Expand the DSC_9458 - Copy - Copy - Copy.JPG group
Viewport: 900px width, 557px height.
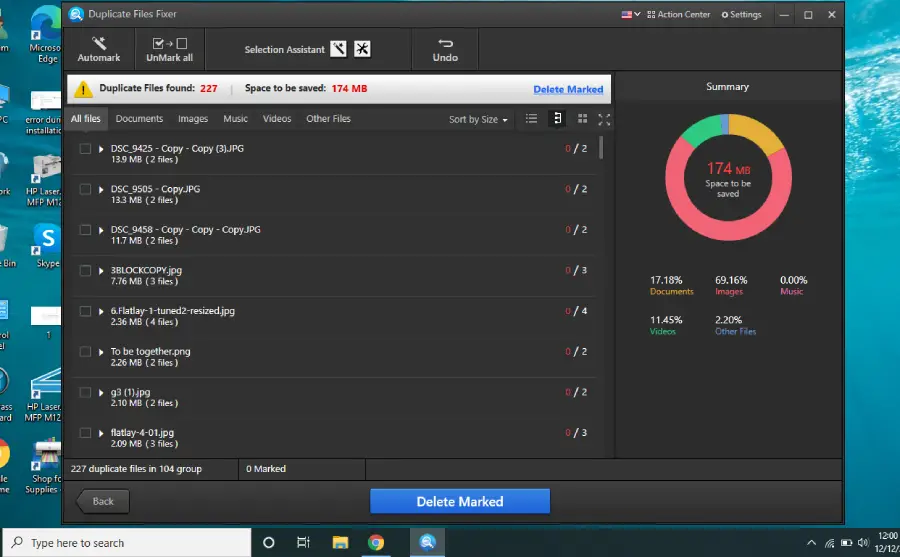click(101, 230)
